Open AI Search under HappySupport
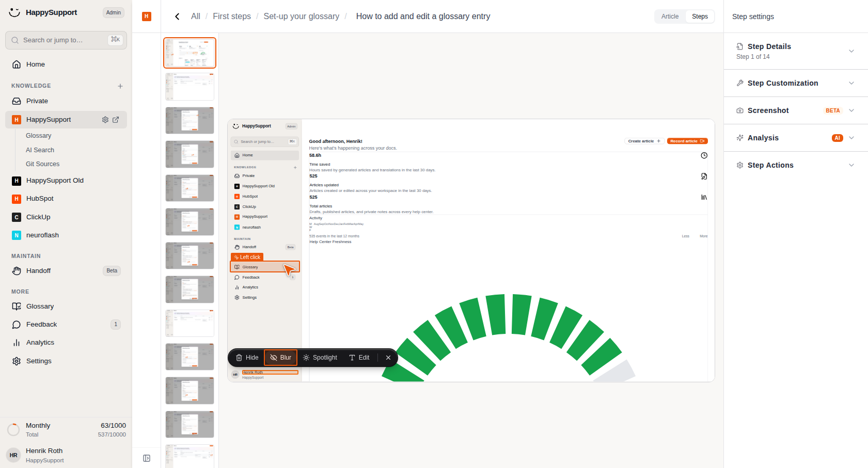The image size is (868, 468). [40, 150]
